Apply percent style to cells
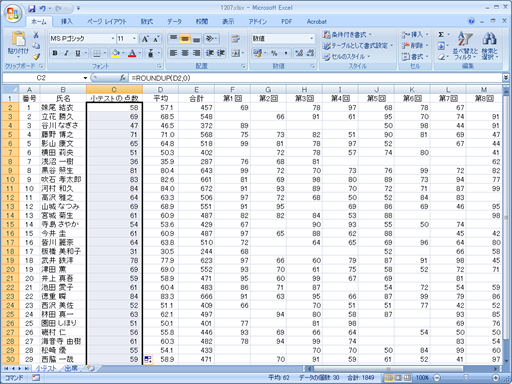The height and width of the screenshot is (384, 512). [x=274, y=53]
